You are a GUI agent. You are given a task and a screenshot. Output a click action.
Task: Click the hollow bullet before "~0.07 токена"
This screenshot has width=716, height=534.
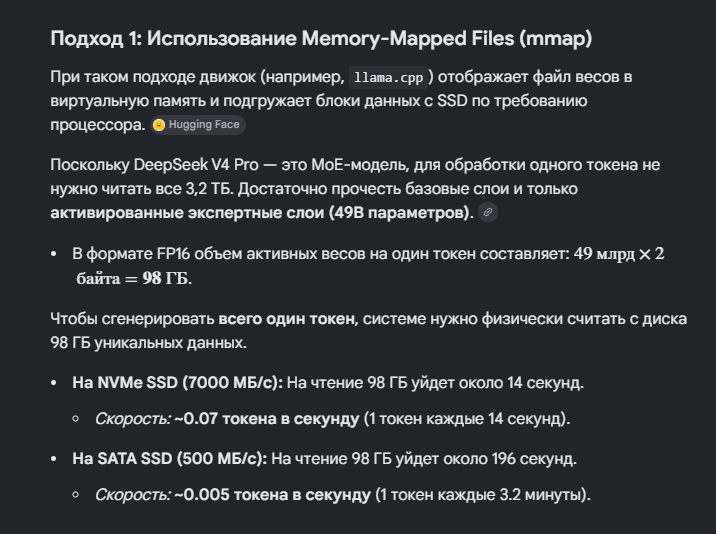(x=76, y=419)
